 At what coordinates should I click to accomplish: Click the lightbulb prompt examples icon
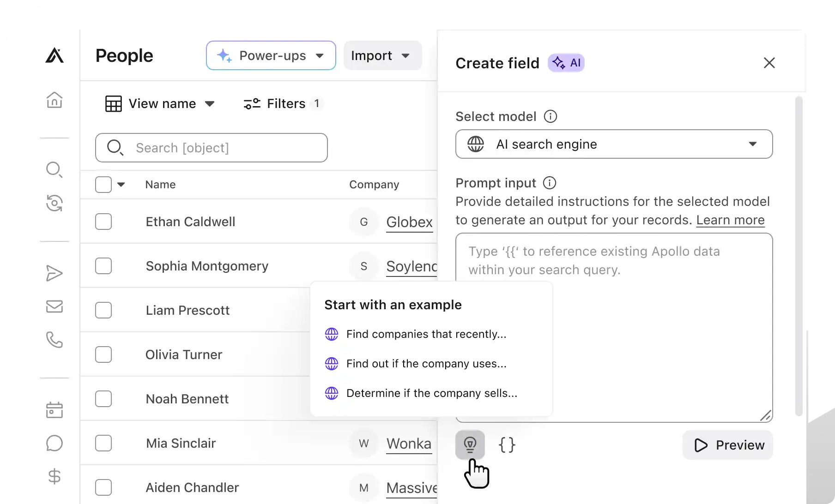[470, 444]
